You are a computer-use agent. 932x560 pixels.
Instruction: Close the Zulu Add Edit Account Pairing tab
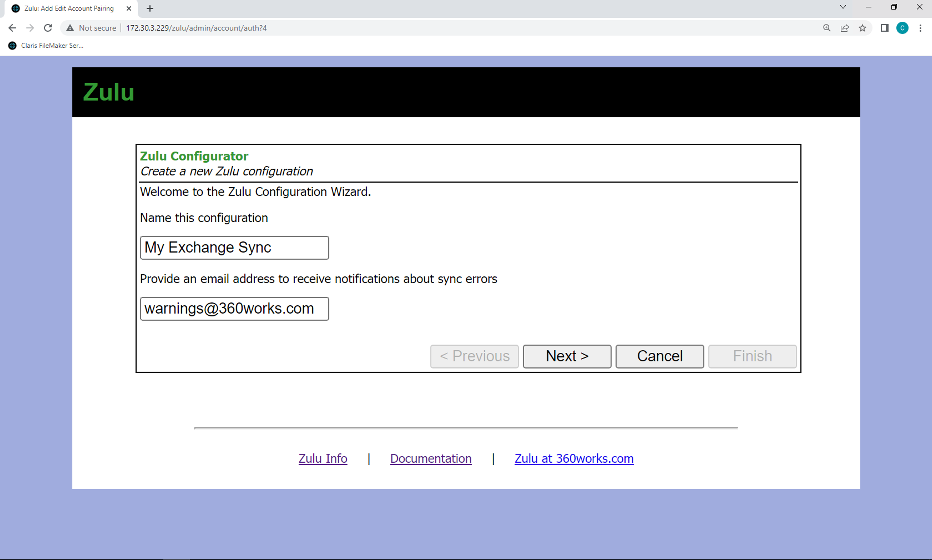coord(129,8)
